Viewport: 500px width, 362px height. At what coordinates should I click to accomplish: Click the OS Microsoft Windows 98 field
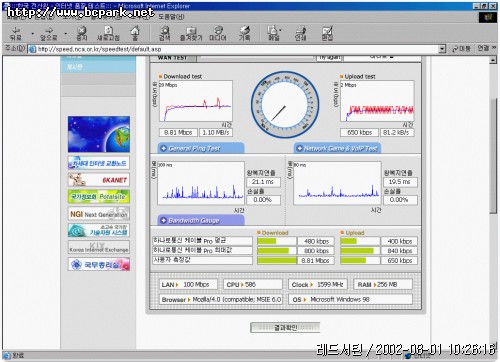pos(350,299)
